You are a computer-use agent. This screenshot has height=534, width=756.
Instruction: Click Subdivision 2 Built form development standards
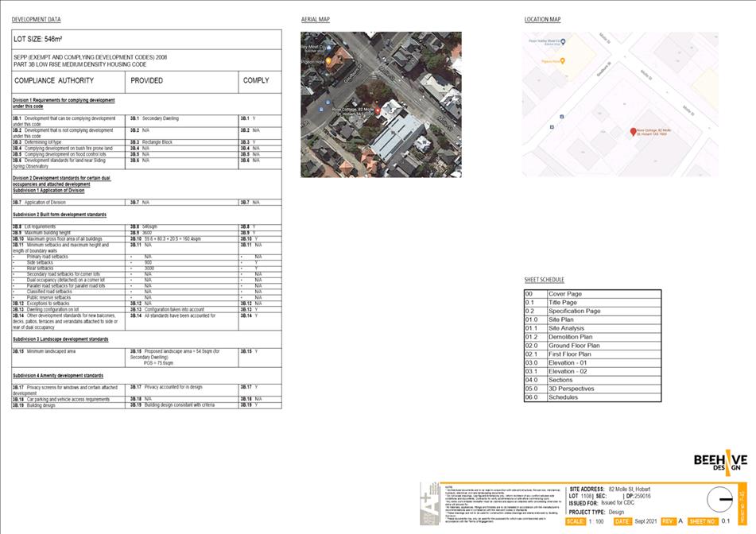pyautogui.click(x=60, y=215)
